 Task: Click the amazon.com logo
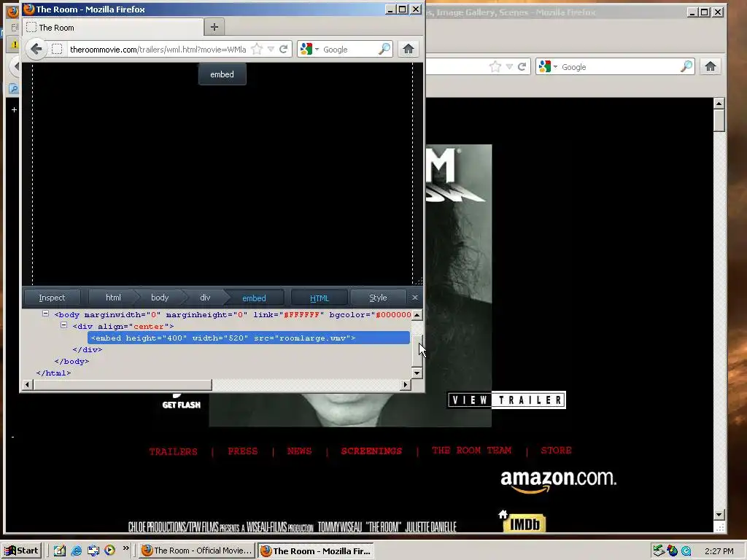[x=558, y=481]
